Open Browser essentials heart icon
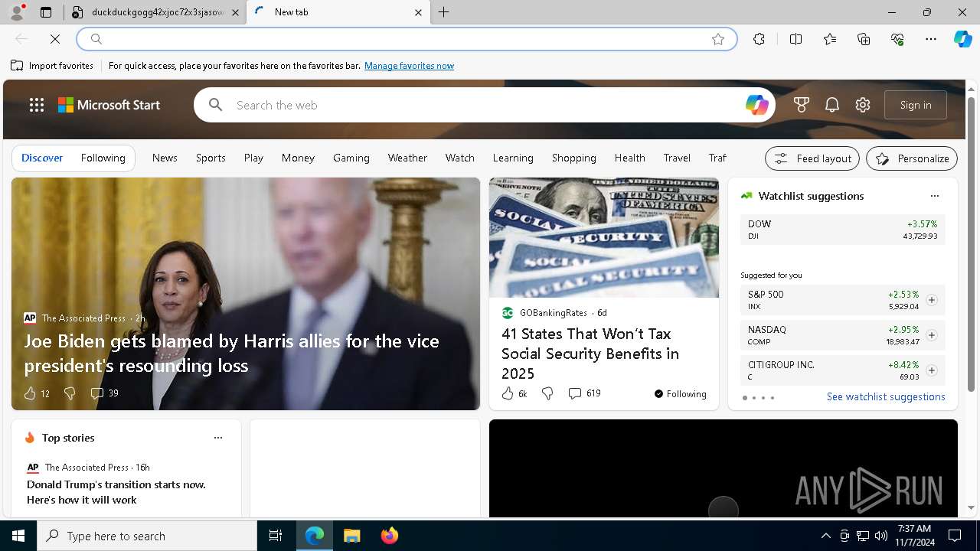980x551 pixels. tap(897, 39)
